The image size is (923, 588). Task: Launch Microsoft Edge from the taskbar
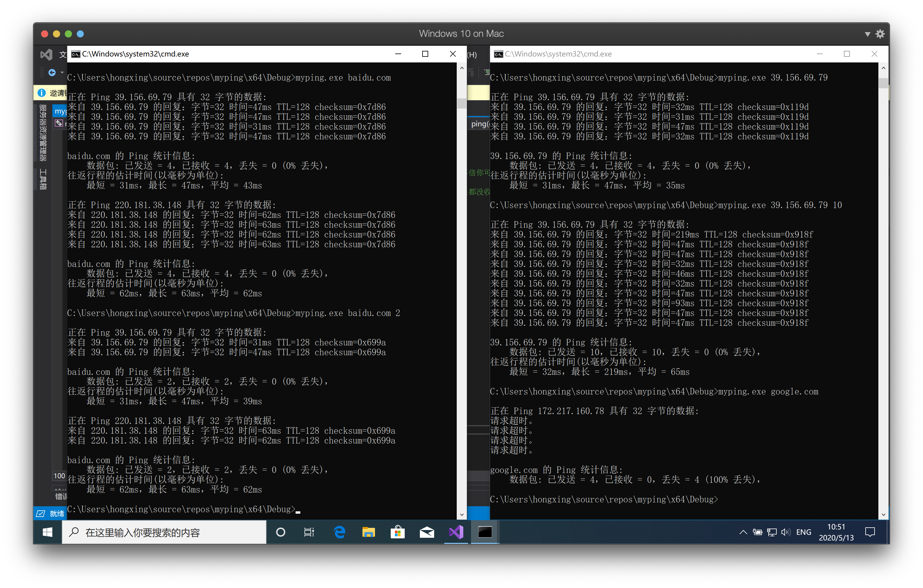point(340,532)
